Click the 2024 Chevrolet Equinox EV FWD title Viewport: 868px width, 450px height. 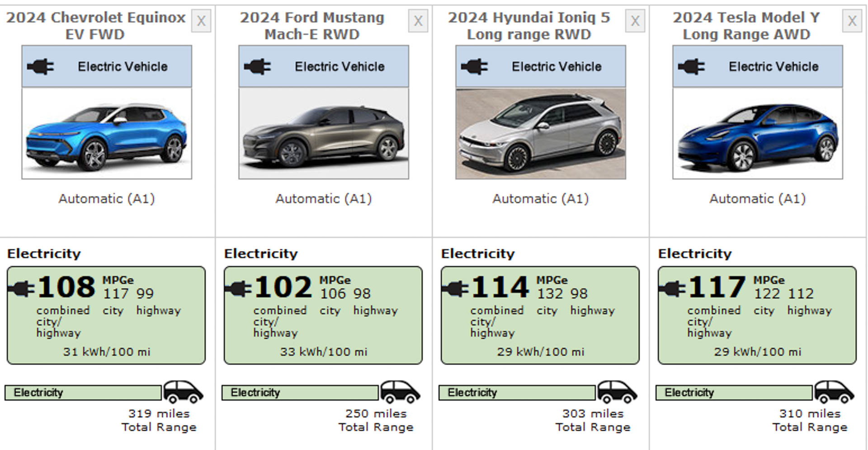click(x=95, y=26)
